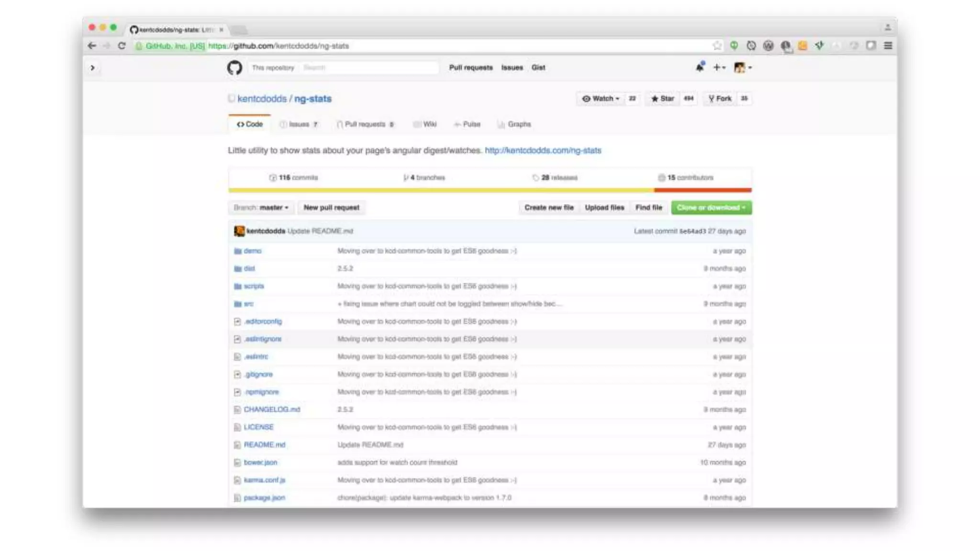
Task: Open the plus create-new dropdown
Action: tap(719, 67)
